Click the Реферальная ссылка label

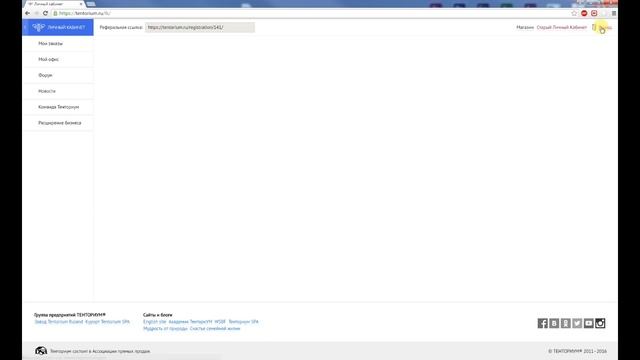121,27
